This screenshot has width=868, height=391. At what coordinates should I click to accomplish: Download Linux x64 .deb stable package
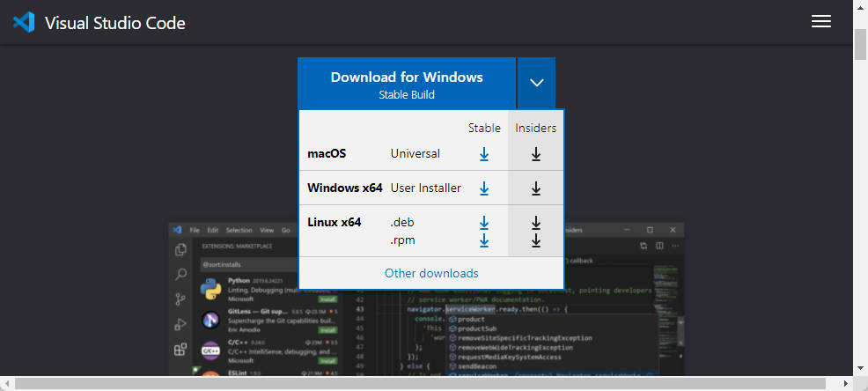tap(484, 223)
